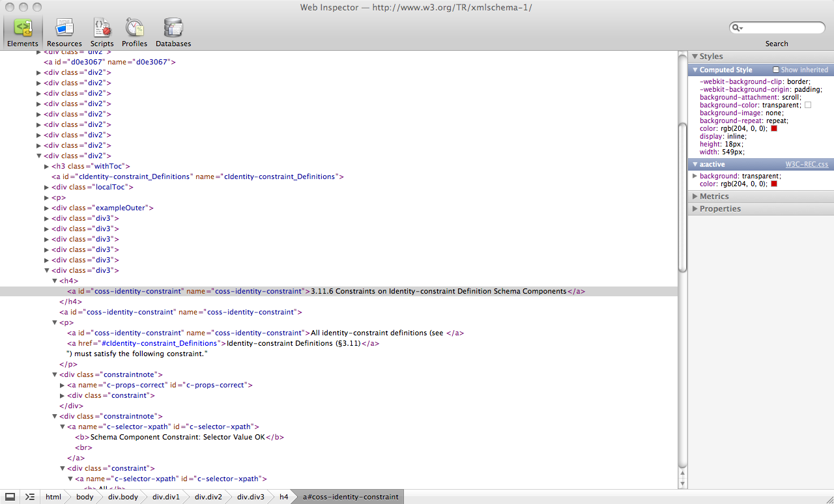834x504 pixels.
Task: Open the Elements panel icon
Action: click(23, 27)
